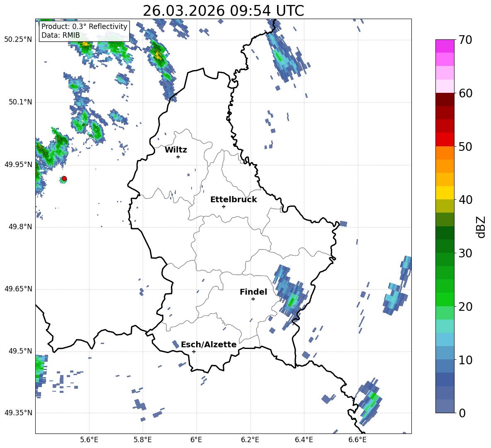491x448 pixels.
Task: Click the colorbar tick label '30'
Action: (465, 253)
